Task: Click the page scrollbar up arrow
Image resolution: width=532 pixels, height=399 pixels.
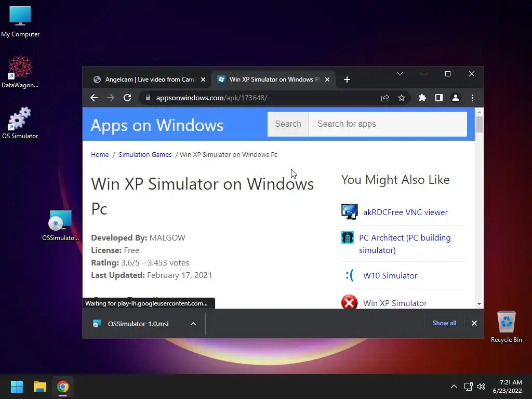Action: [479, 112]
